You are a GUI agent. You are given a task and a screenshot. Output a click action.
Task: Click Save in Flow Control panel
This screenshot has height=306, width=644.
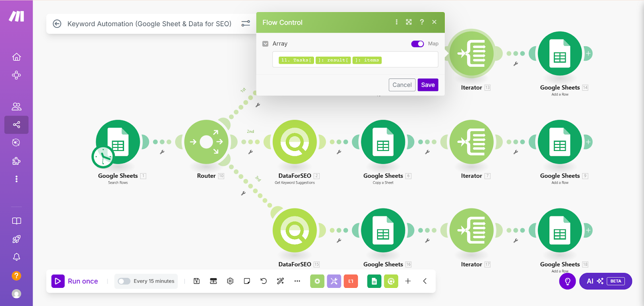pos(428,85)
